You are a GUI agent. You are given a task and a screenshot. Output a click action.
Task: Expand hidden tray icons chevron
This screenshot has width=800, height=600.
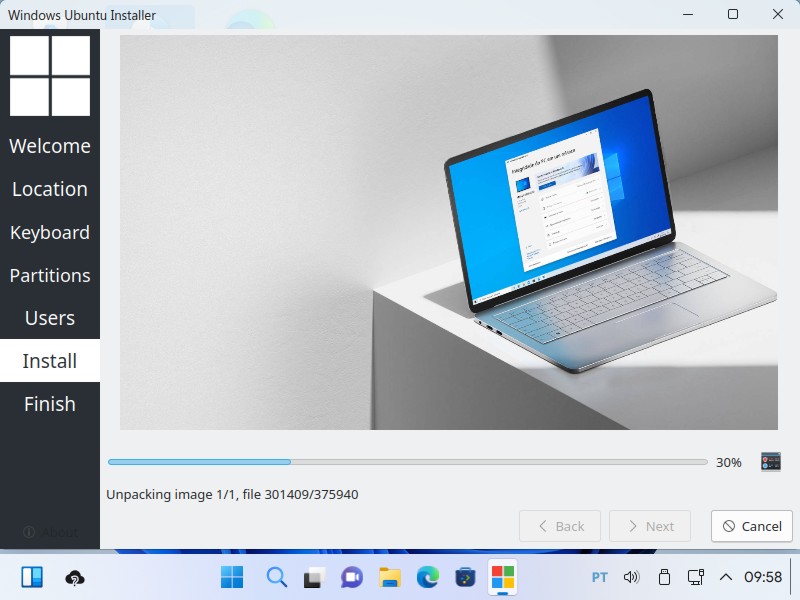(x=726, y=577)
